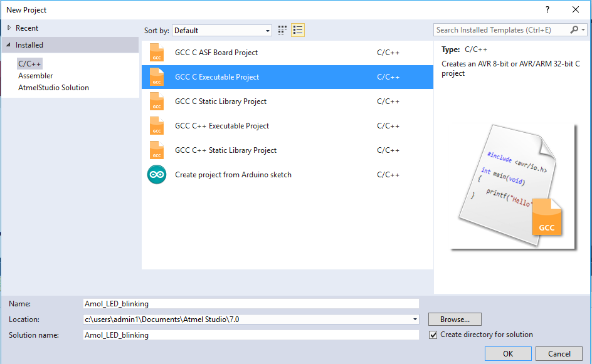Screen dimensions: 592x364
Task: Select GCC C++ Executable Project template
Action: [x=287, y=126]
